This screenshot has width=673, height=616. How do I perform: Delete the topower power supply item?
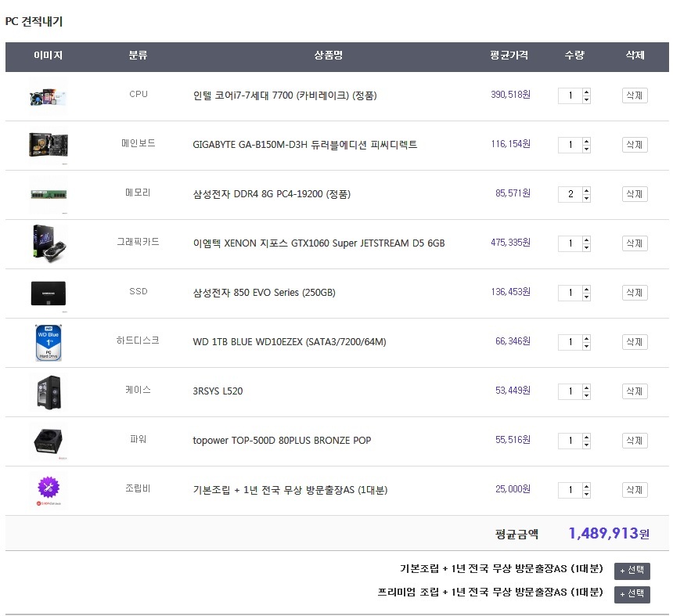[635, 441]
